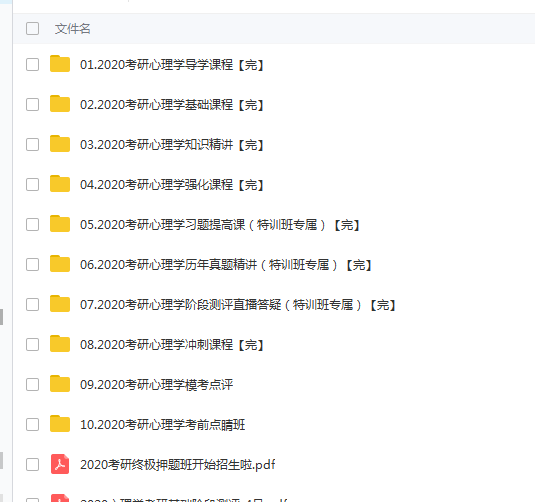Click folder icon for 01.2020考研心理学导学课程
This screenshot has height=502, width=535.
[x=60, y=64]
